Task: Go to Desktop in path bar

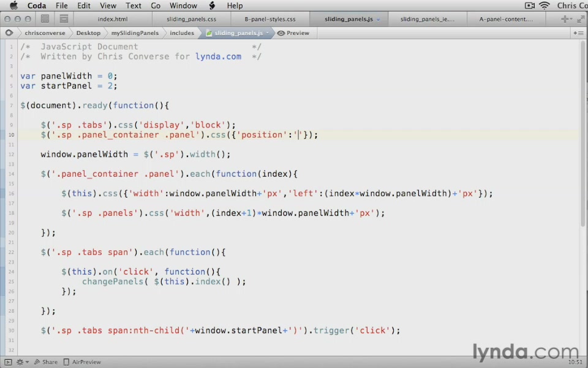Action: point(88,33)
